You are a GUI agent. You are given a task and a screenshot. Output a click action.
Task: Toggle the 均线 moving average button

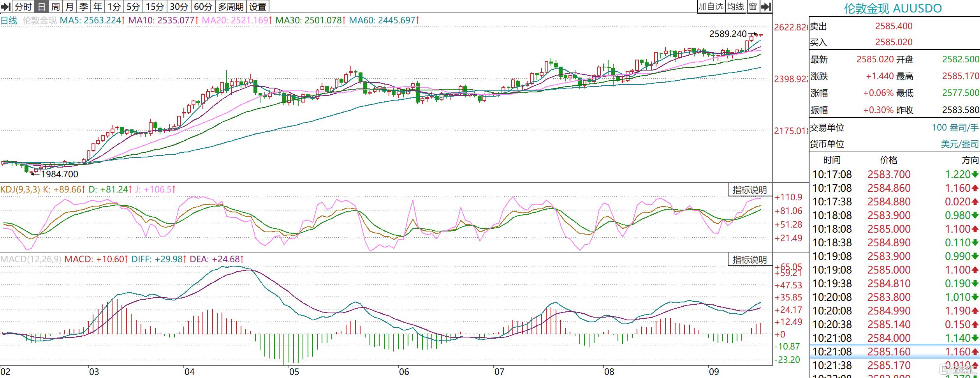pos(735,7)
